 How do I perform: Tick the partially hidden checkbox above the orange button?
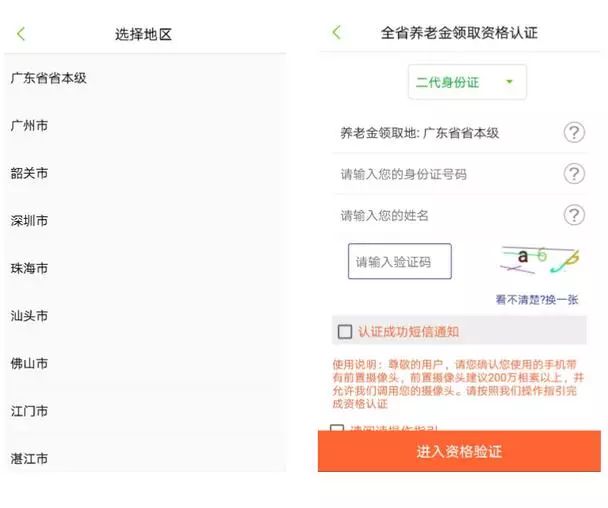tap(337, 427)
